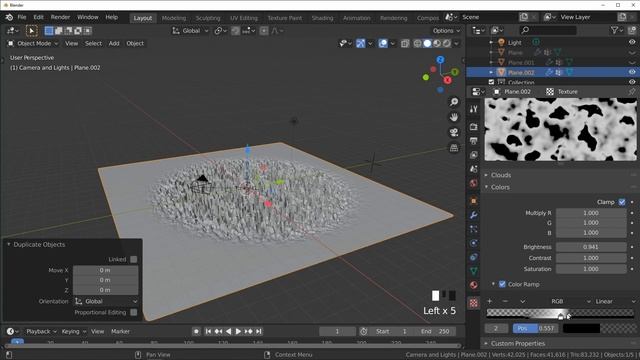
Task: Toggle viewport overlays button
Action: (383, 43)
